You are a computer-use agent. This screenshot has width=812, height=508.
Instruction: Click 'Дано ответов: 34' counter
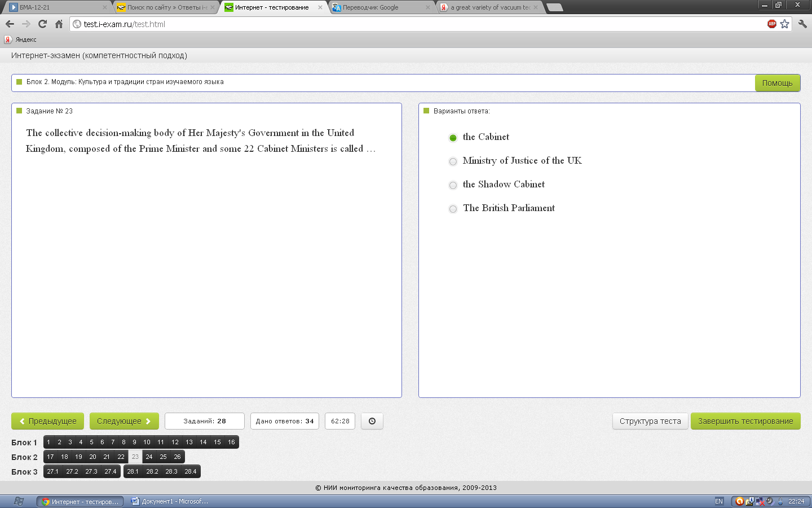click(x=285, y=421)
